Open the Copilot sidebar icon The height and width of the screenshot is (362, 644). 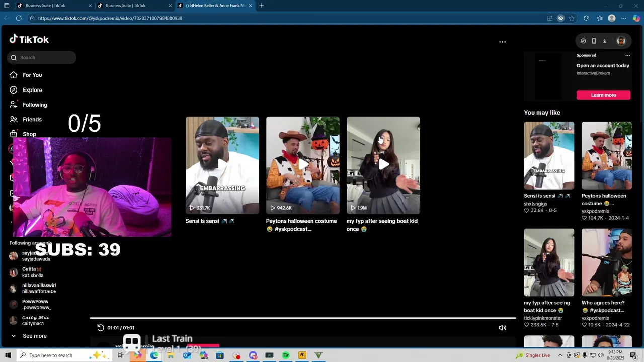(x=636, y=18)
